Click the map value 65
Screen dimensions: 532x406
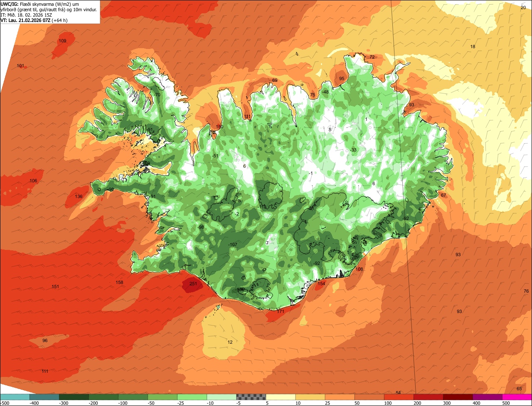tap(519, 389)
